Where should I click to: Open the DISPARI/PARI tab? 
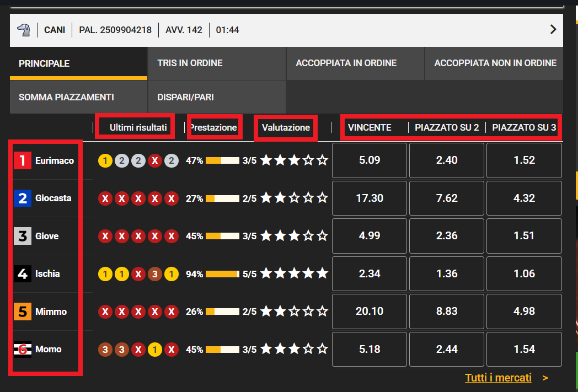217,97
